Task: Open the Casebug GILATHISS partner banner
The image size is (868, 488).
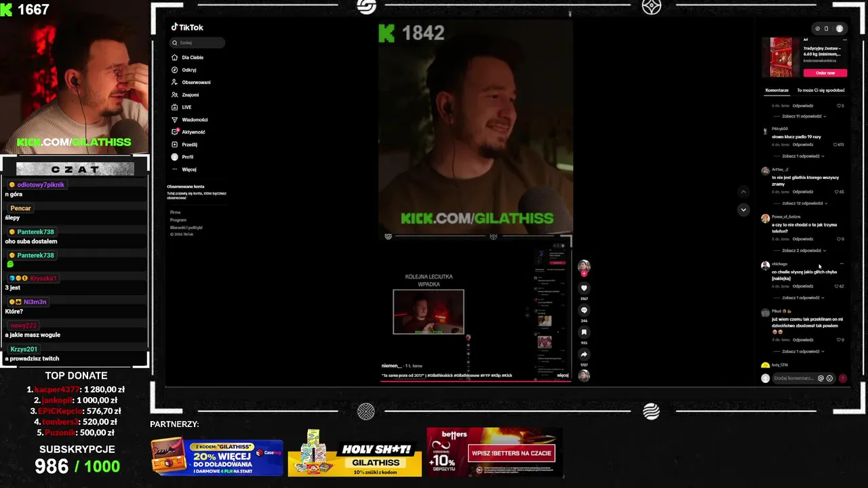Action: (217, 457)
